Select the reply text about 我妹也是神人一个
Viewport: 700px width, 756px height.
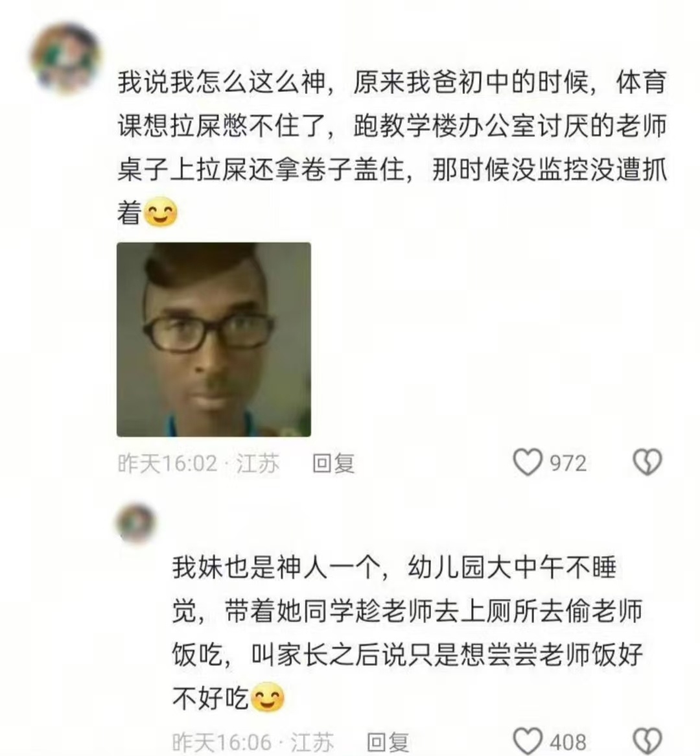pos(408,633)
